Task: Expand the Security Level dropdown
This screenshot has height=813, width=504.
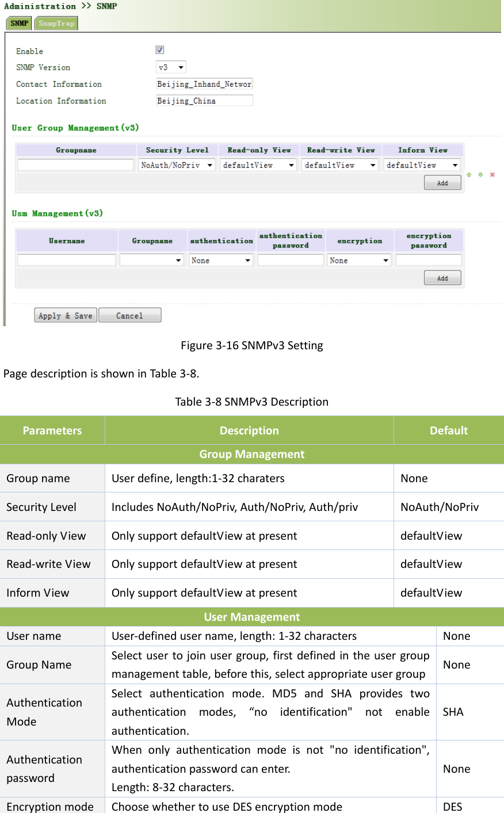Action: pyautogui.click(x=177, y=165)
